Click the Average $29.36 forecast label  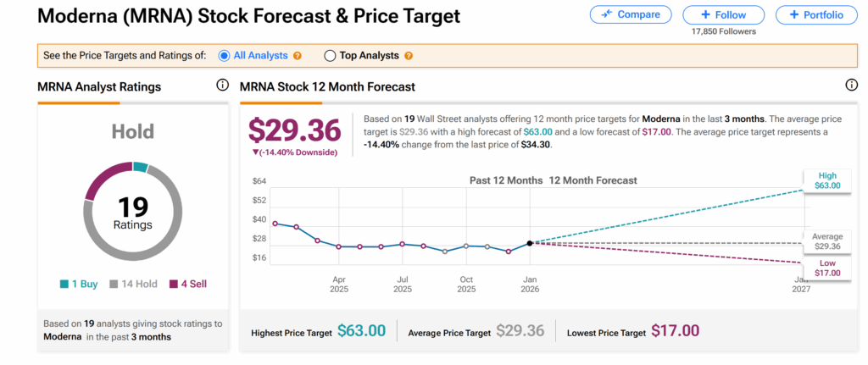click(826, 241)
